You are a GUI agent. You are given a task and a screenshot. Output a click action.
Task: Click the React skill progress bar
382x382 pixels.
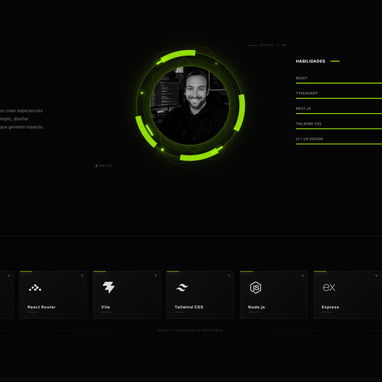[339, 83]
